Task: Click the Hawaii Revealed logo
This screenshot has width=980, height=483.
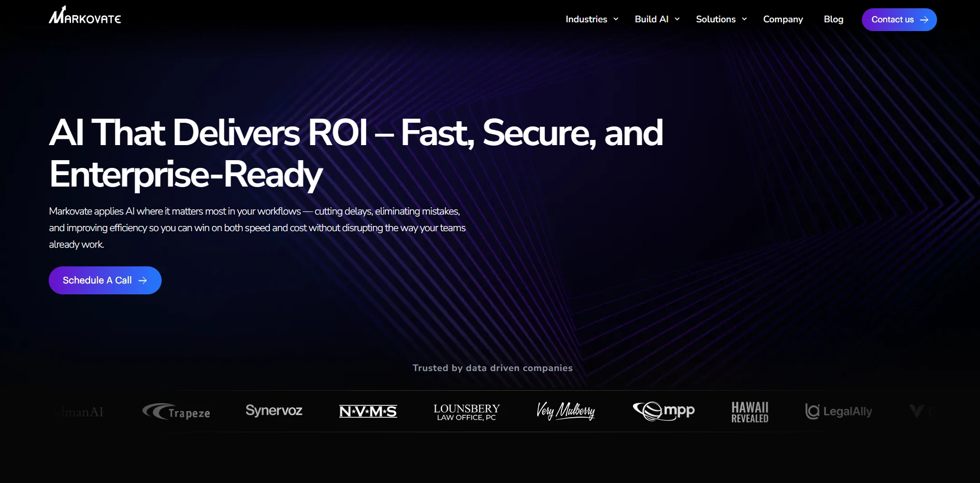Action: [x=750, y=412]
